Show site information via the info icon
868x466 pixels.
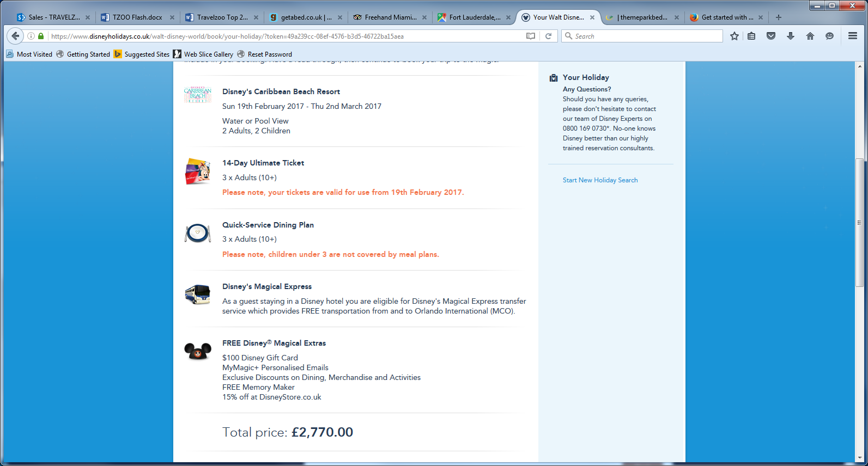click(x=31, y=36)
